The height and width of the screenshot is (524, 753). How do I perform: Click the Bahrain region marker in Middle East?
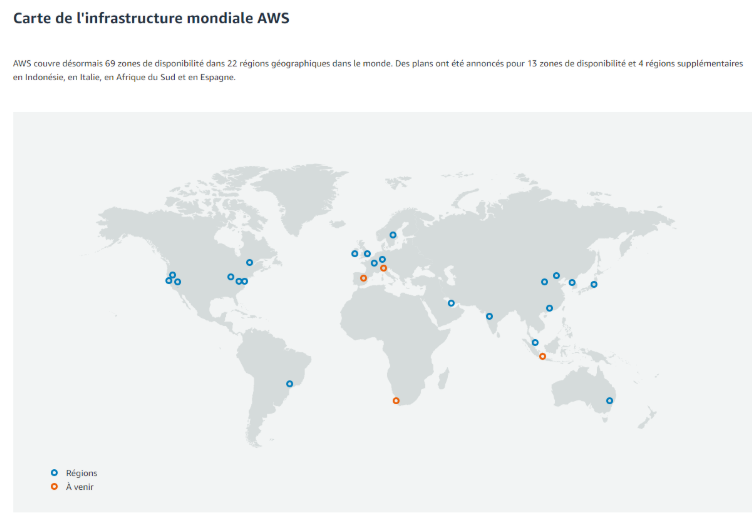451,303
